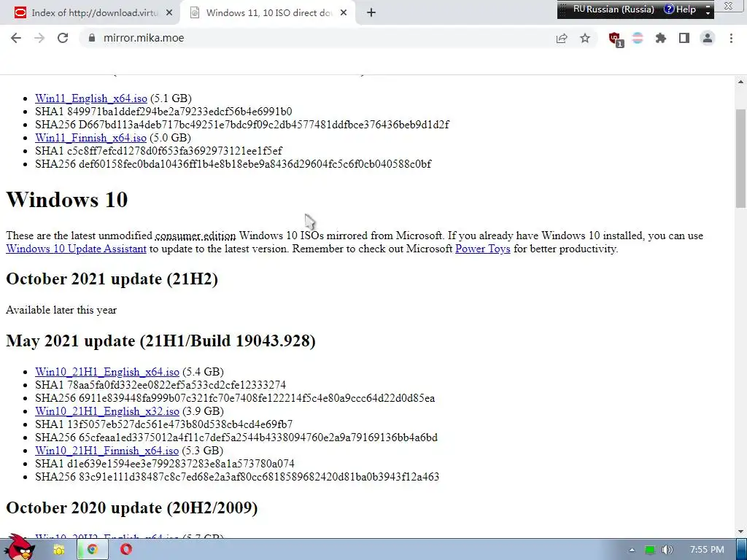Open a new browser tab
Viewport: 747px width, 560px height.
point(371,13)
